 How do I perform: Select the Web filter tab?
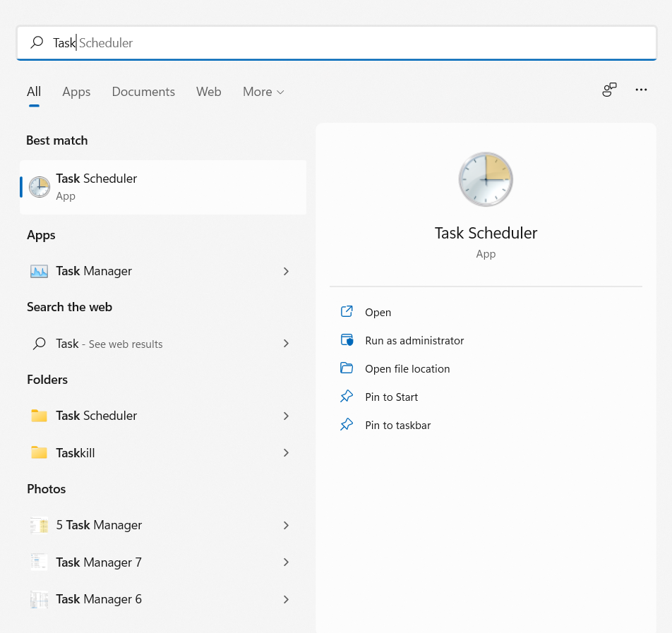(x=208, y=92)
